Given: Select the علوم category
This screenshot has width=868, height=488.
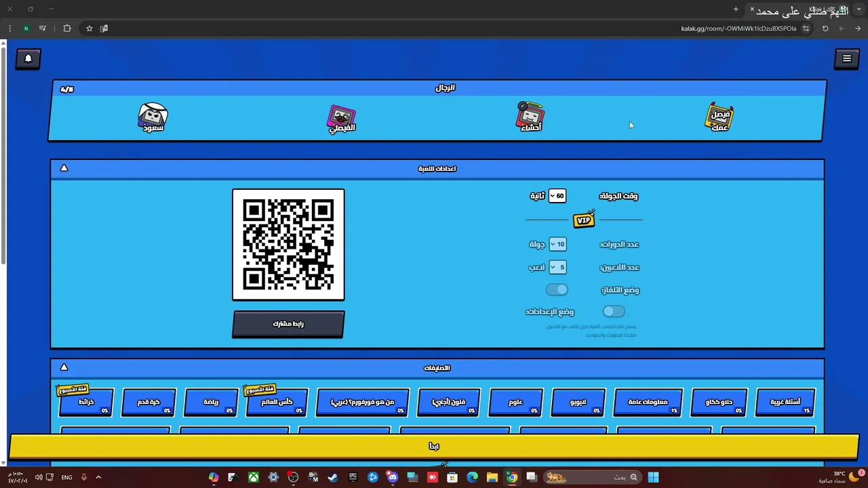Looking at the screenshot, I should pyautogui.click(x=516, y=402).
